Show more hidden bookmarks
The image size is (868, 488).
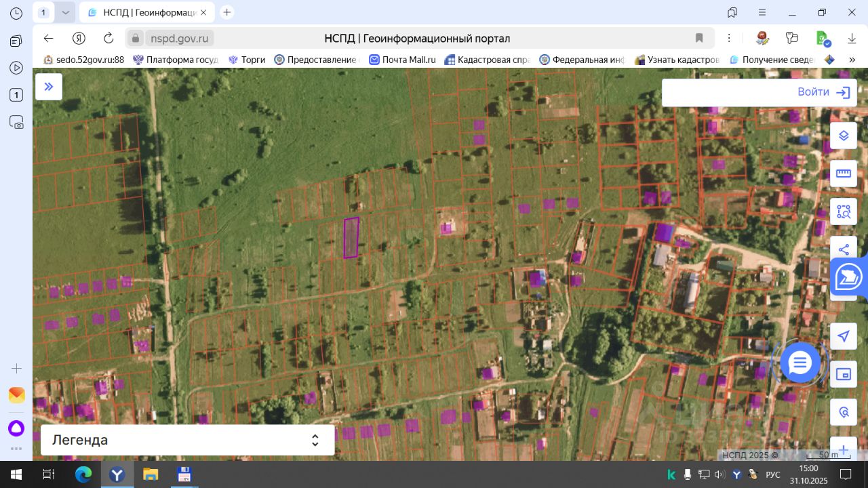coord(852,60)
